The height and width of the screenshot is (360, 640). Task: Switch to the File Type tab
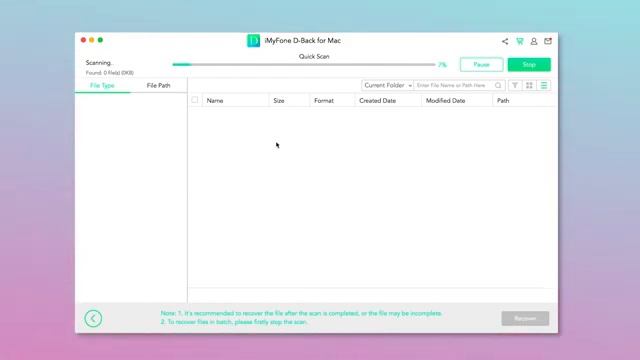click(x=102, y=85)
